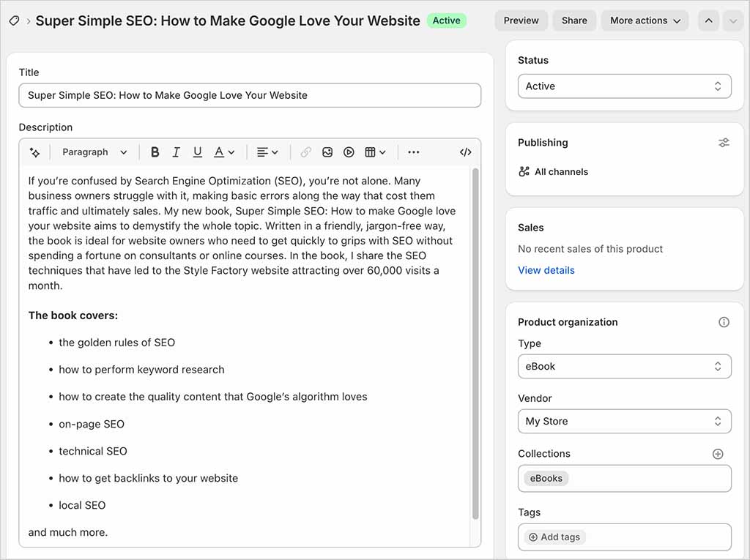750x560 pixels.
Task: Open the Publishing manage settings icon
Action: [x=724, y=143]
